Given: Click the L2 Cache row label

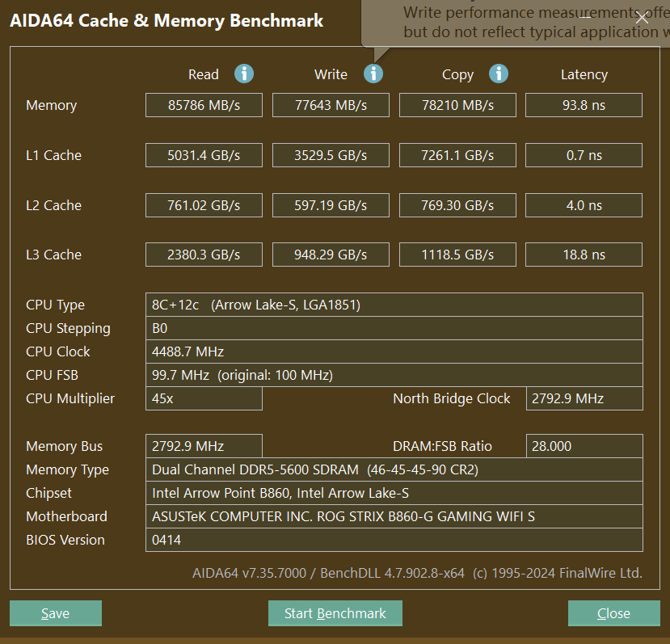Looking at the screenshot, I should tap(53, 205).
